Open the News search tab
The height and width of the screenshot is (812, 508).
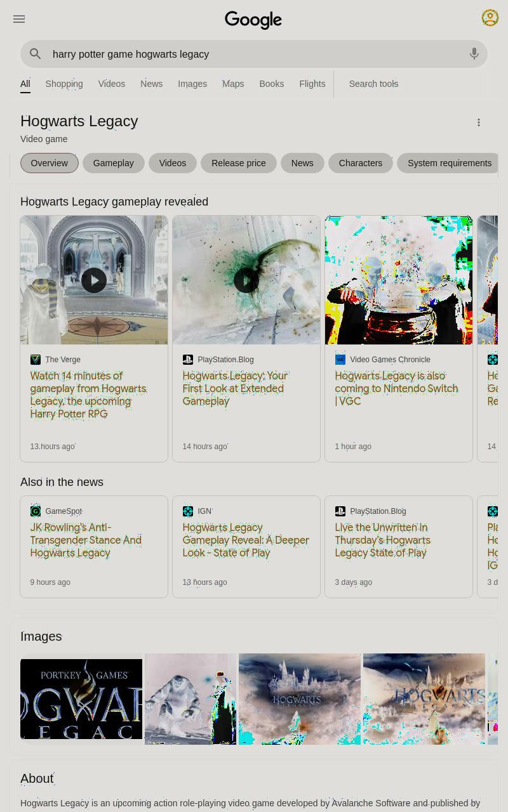[152, 84]
